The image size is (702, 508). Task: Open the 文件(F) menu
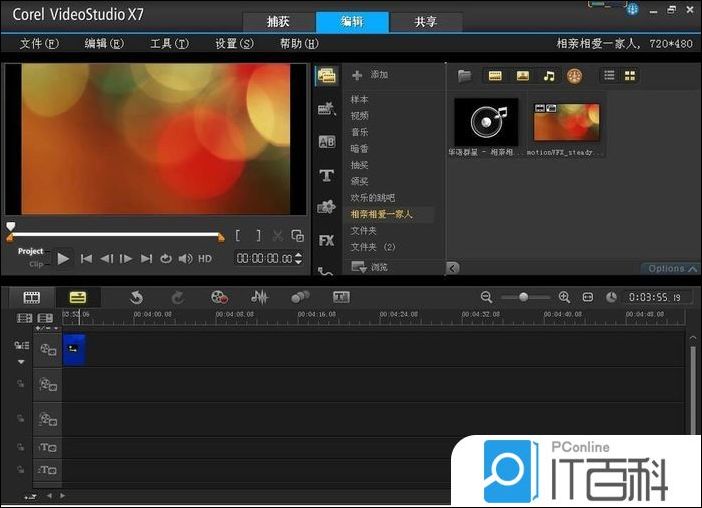(x=39, y=44)
